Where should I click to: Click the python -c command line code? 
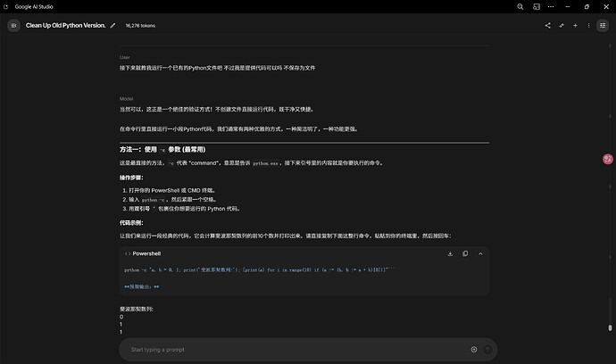pyautogui.click(x=260, y=270)
